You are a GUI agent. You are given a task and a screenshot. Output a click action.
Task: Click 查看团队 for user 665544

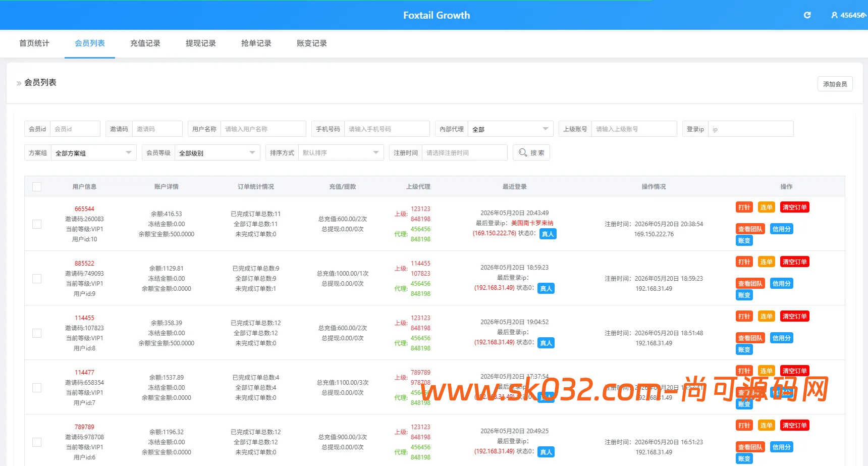(x=750, y=229)
